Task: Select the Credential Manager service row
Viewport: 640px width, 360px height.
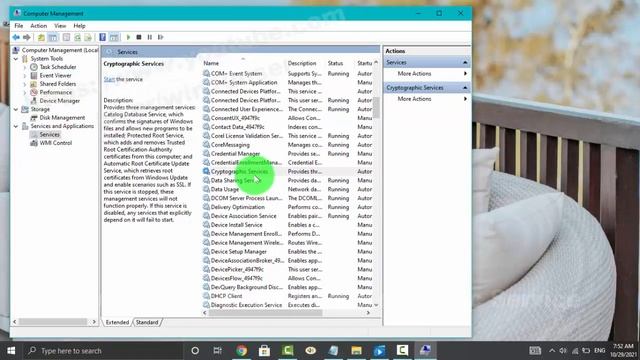Action: [x=288, y=154]
